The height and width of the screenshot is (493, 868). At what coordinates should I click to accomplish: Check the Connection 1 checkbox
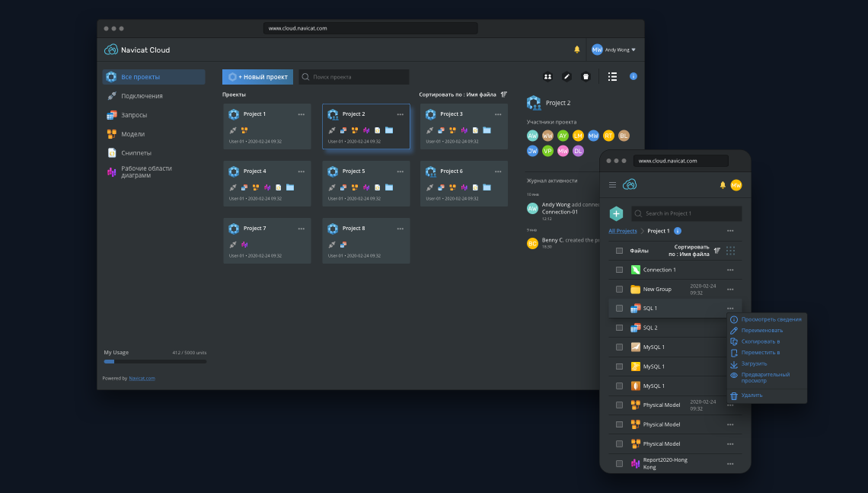click(x=619, y=270)
